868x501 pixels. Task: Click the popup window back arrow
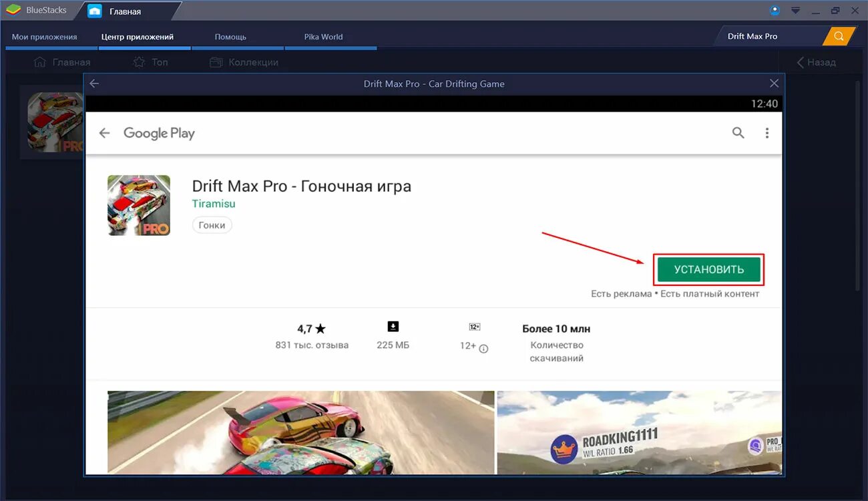pos(94,83)
